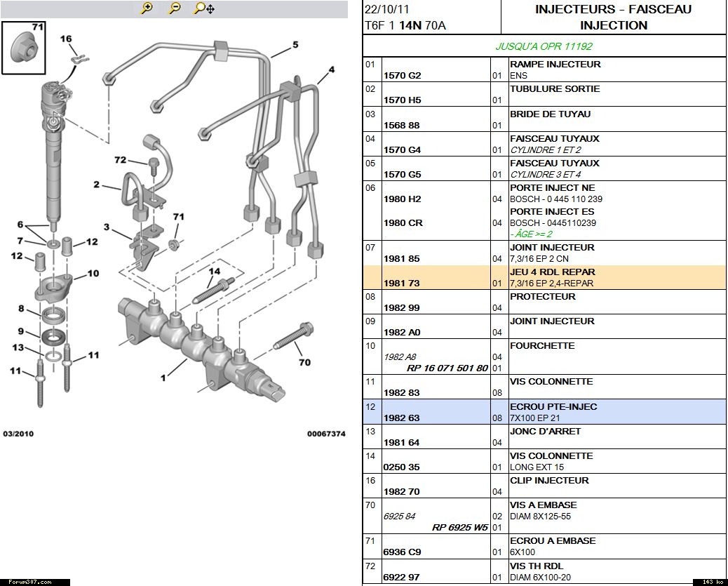Screen dimensions: 728x586
Task: Click callout 1 for the injector rail
Action: pyautogui.click(x=163, y=378)
